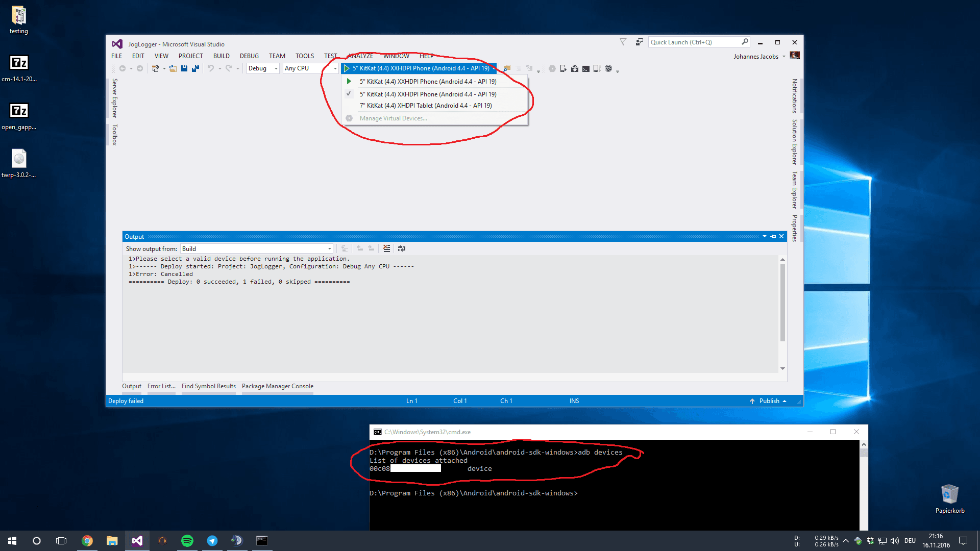Open the TEAM menu
Screen dimensions: 980x551
point(277,56)
